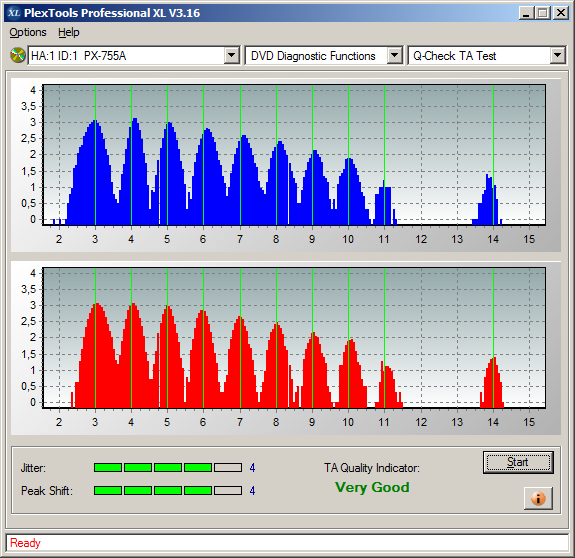Click the orange info icon button
Viewport: 575px width, 558px height.
[538, 498]
